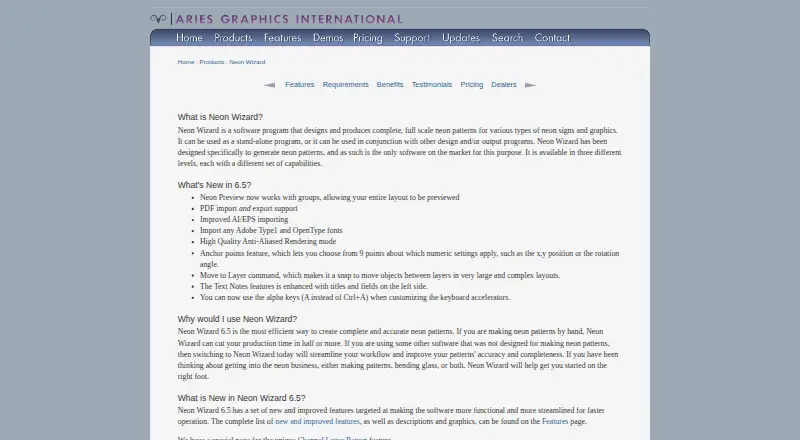Click the Aries ram logo icon

pos(158,19)
